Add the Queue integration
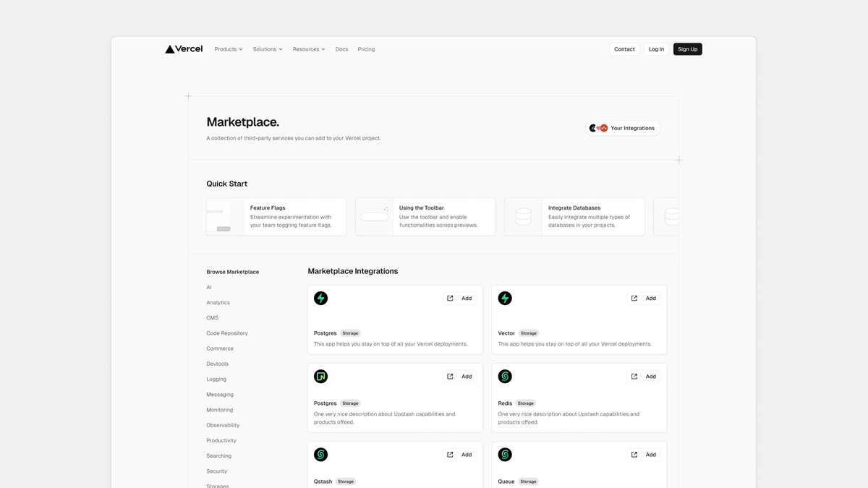868x488 pixels. point(650,454)
